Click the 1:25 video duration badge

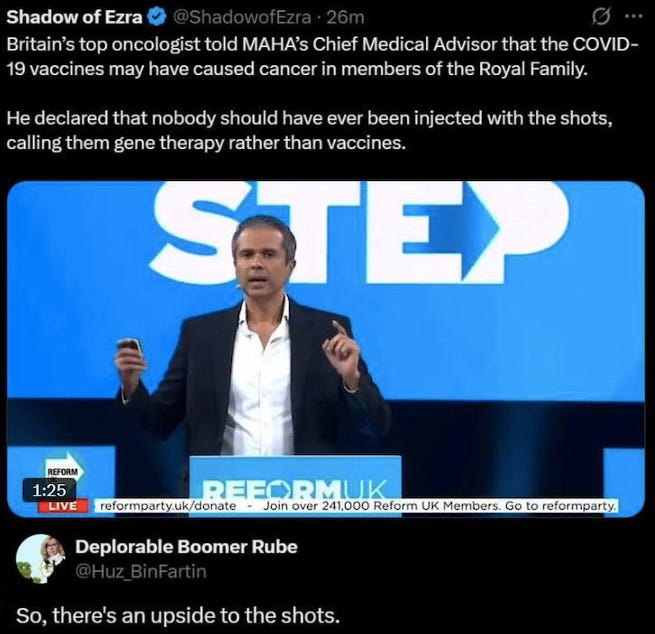pyautogui.click(x=49, y=489)
